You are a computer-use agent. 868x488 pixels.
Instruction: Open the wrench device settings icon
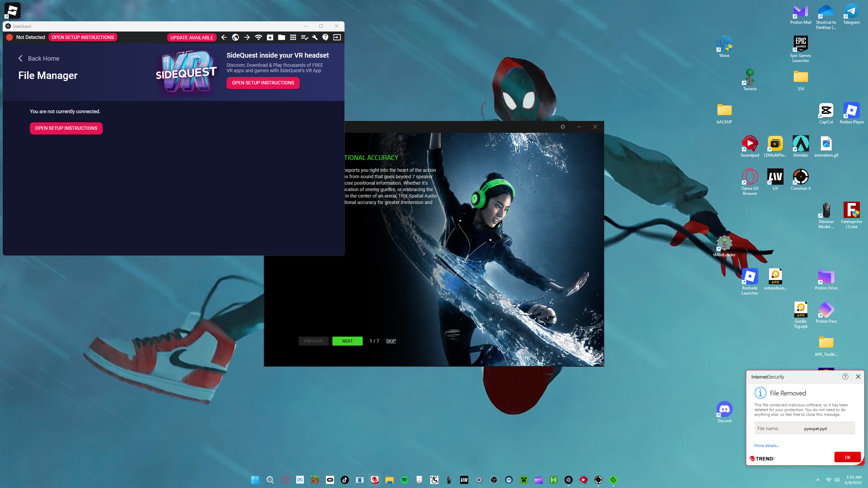pyautogui.click(x=315, y=37)
